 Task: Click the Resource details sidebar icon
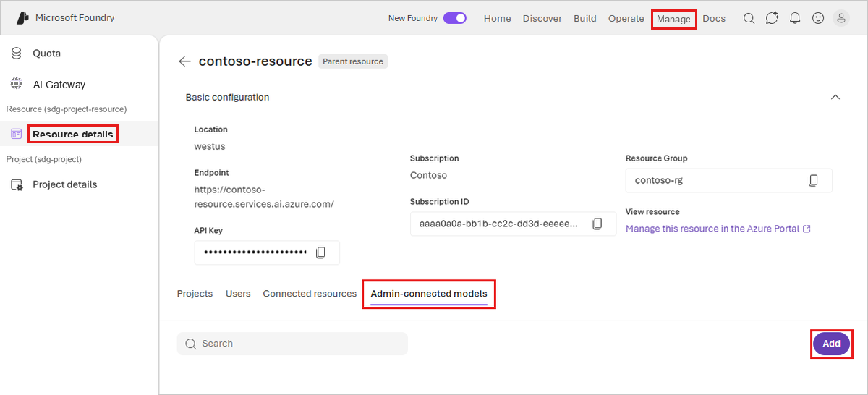coord(17,134)
